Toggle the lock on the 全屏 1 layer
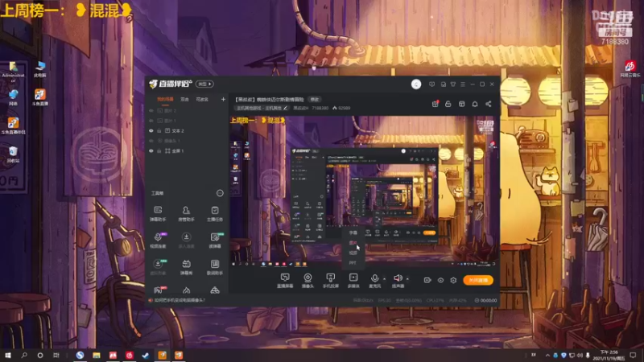Screen dimensions: 644x362 click(159, 151)
